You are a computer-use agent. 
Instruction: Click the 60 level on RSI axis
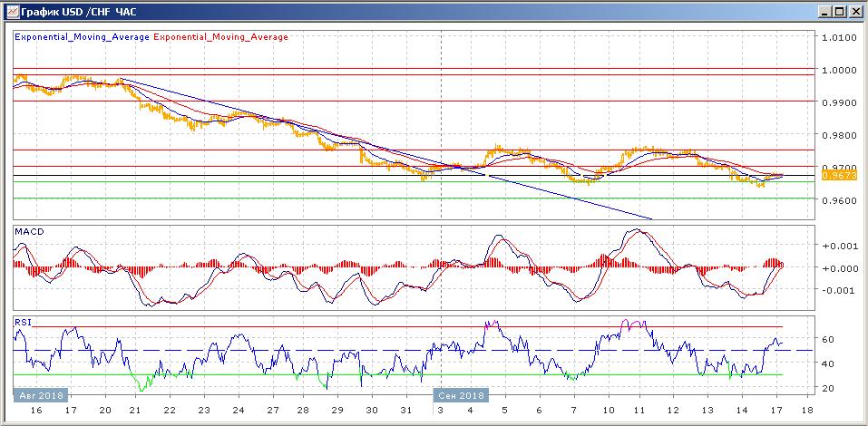pos(827,339)
